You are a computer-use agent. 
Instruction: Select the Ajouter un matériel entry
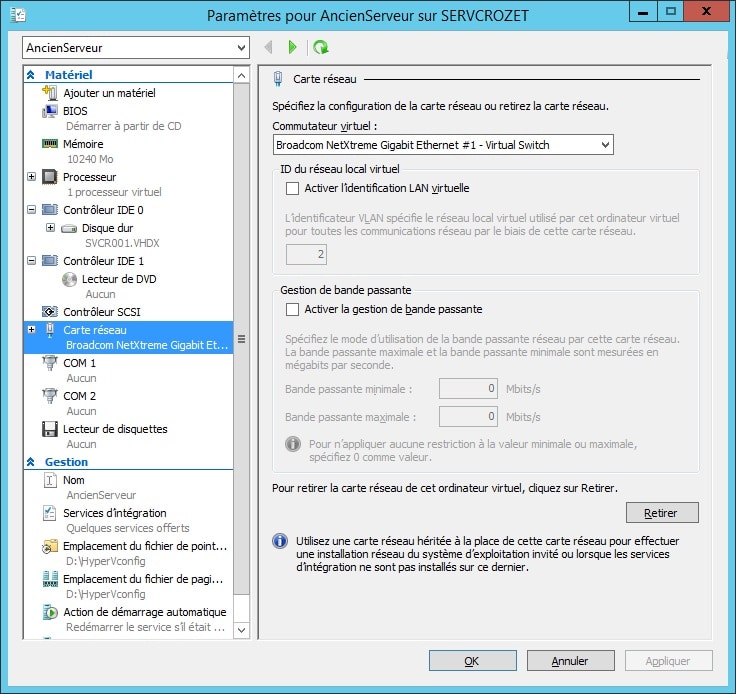tap(128, 93)
